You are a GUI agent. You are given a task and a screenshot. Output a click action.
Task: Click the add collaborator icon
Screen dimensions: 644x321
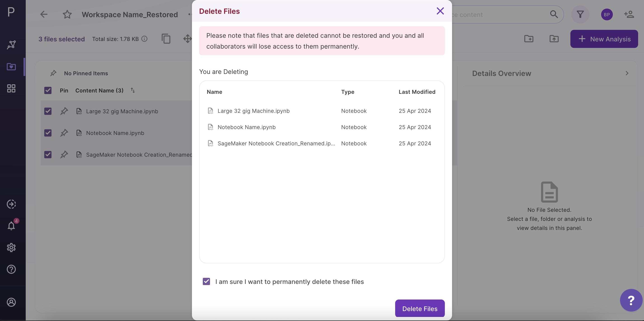629,14
